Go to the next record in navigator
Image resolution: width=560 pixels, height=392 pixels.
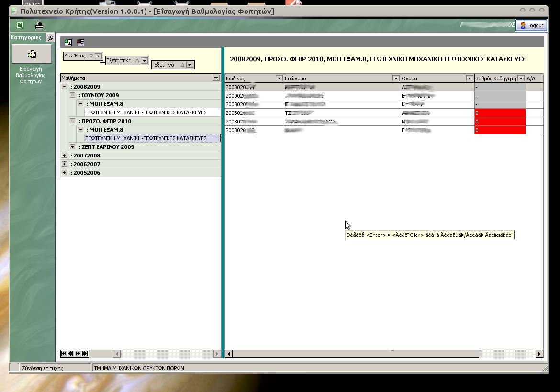[x=78, y=354]
